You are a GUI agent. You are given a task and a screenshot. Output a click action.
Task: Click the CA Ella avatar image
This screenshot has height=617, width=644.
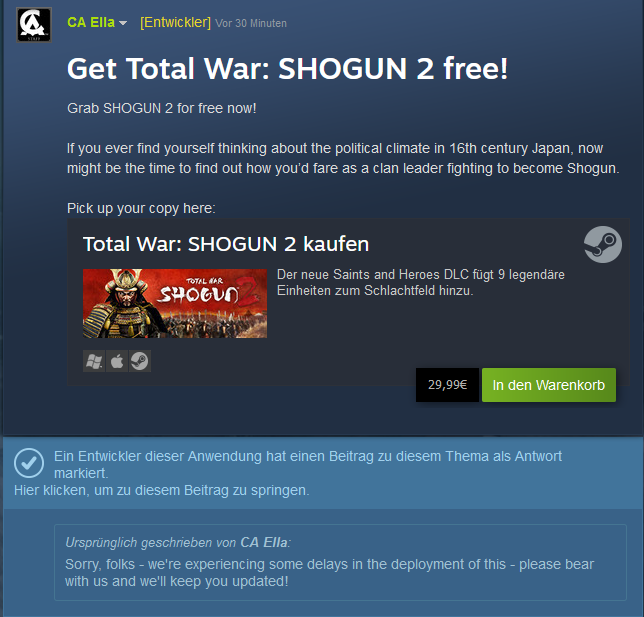(x=34, y=25)
